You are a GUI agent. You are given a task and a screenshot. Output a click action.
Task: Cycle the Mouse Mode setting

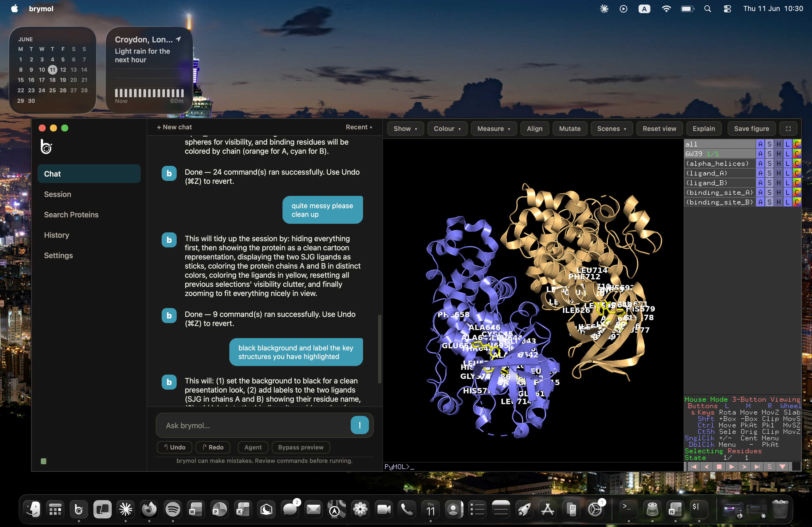tap(742, 399)
